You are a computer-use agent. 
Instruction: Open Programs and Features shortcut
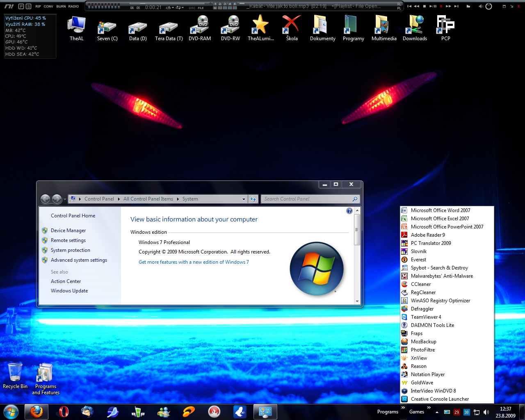coord(46,379)
